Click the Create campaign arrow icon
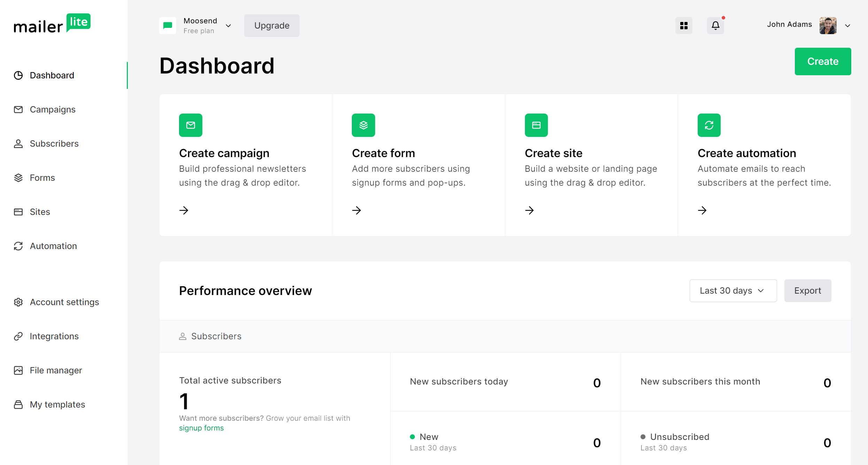 [x=184, y=211]
